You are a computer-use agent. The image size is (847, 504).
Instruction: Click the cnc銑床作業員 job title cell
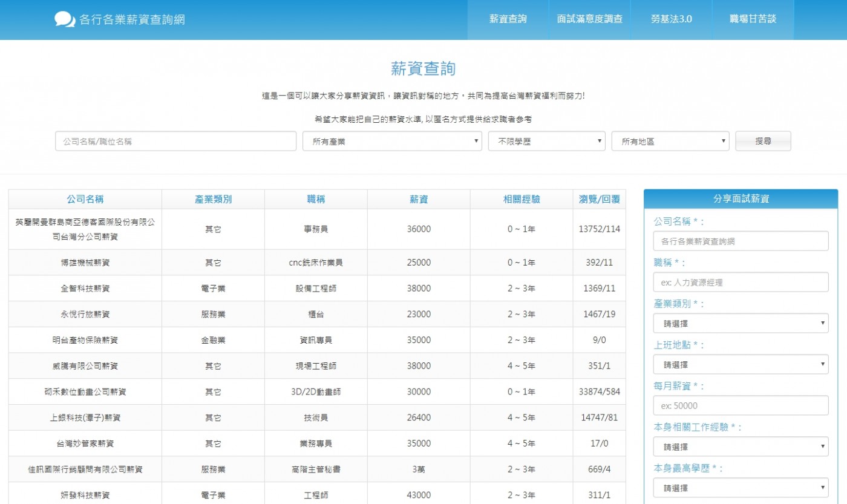(x=316, y=263)
